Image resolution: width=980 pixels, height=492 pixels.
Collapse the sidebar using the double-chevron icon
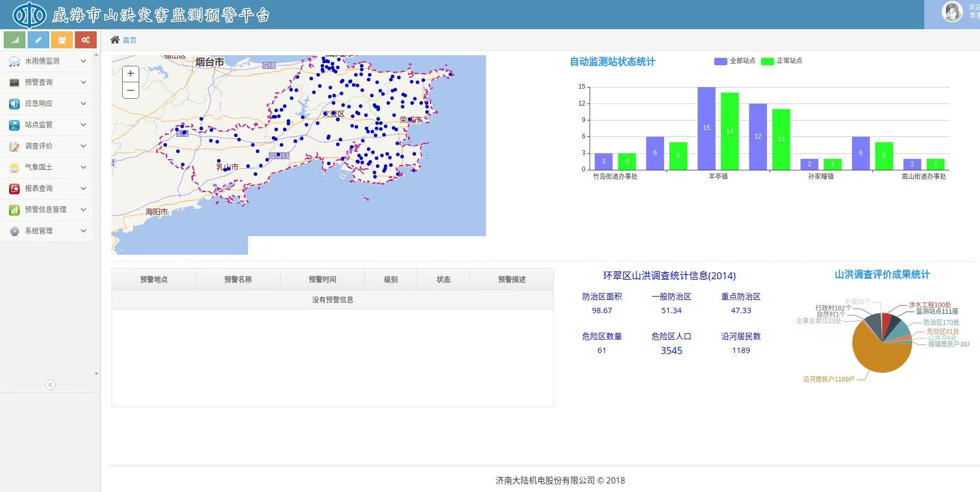pos(50,385)
